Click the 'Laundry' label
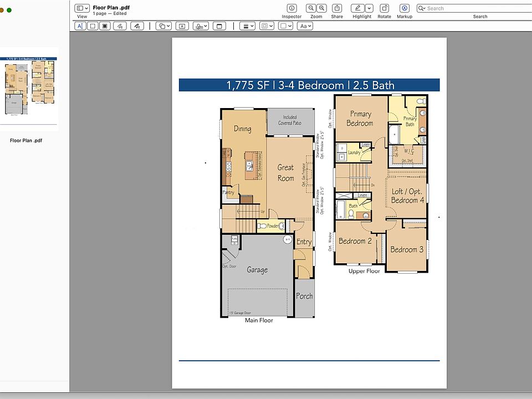Image resolution: width=532 pixels, height=399 pixels. point(354,153)
